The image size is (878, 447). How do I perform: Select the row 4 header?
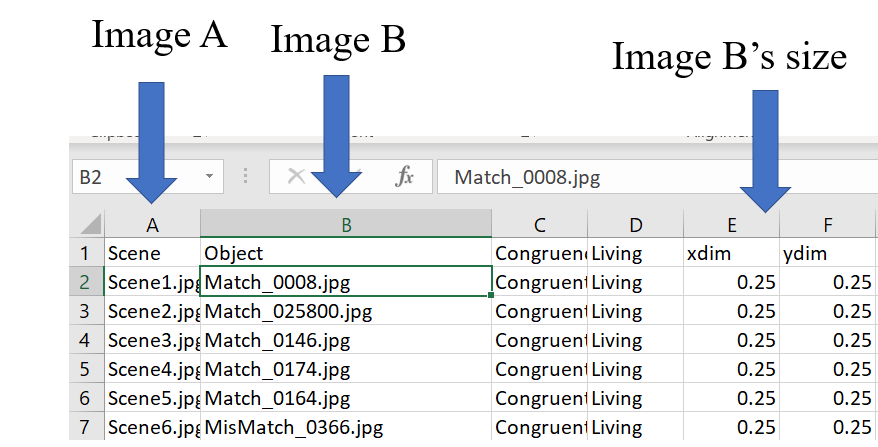click(x=85, y=341)
